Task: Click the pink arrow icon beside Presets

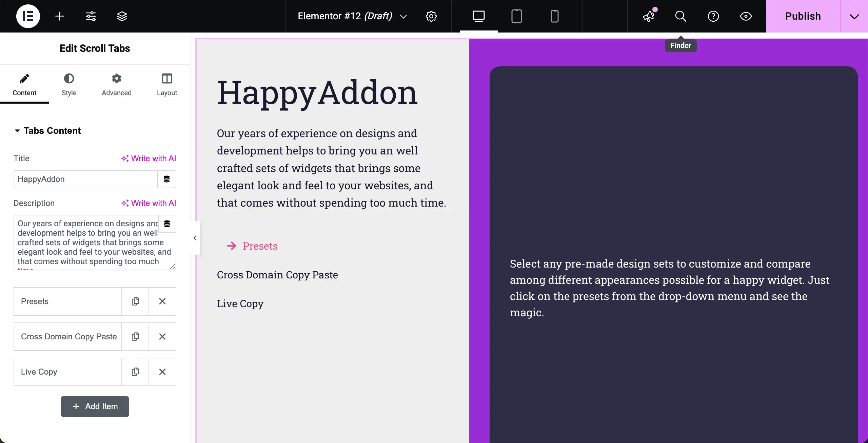Action: pos(232,246)
